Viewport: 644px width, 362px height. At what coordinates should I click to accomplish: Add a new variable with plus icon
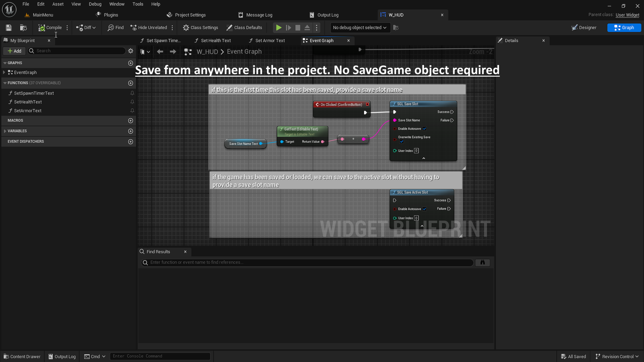pyautogui.click(x=130, y=131)
